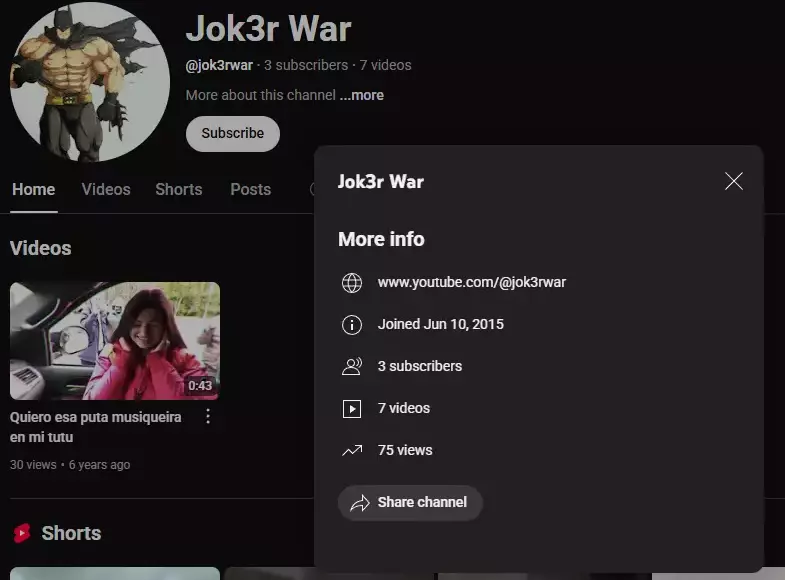Viewport: 785px width, 580px height.
Task: Switch to the Videos tab
Action: point(106,189)
